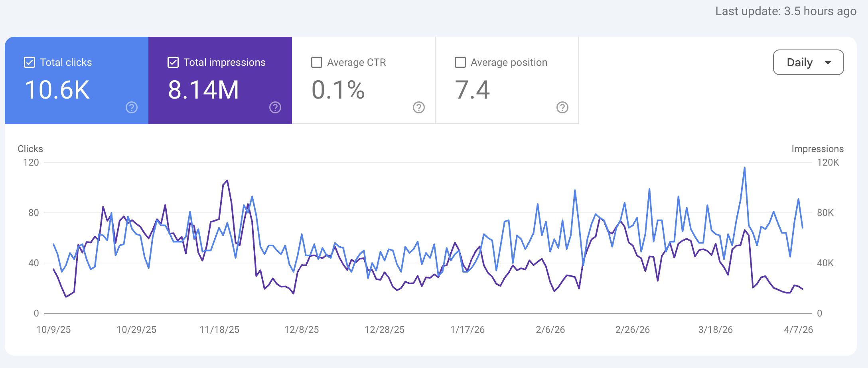The image size is (868, 368).
Task: Open the Total clicks help tooltip
Action: click(x=131, y=107)
